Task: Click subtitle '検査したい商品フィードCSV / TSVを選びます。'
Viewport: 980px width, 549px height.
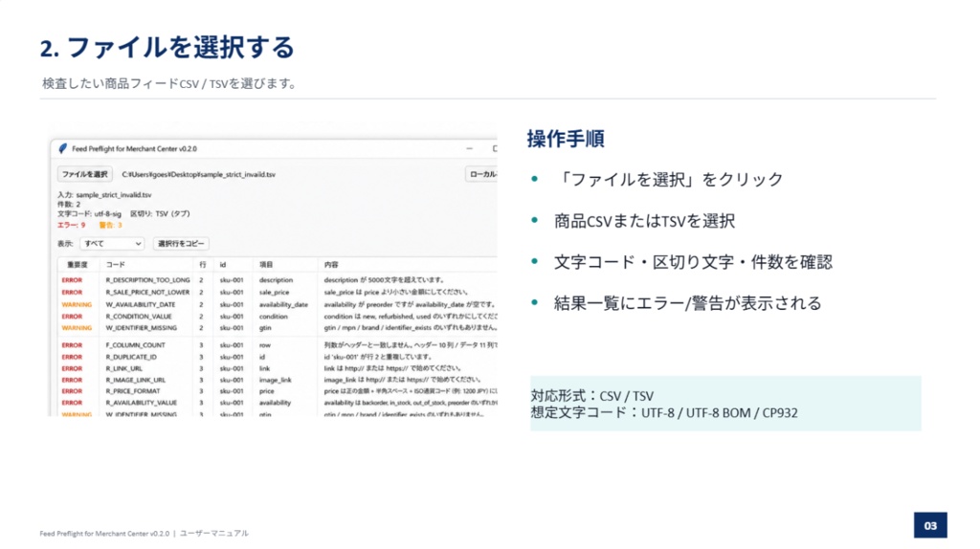Action: pyautogui.click(x=170, y=83)
